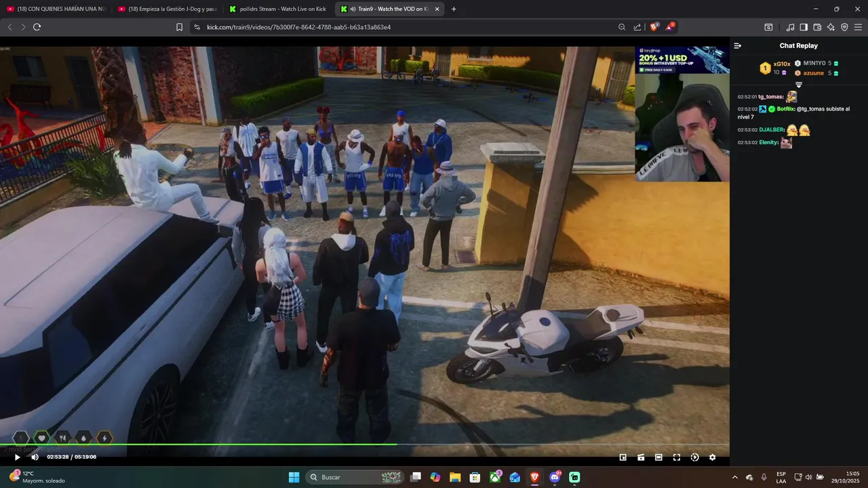
Task: Open Brave Shields lion icon
Action: [654, 27]
